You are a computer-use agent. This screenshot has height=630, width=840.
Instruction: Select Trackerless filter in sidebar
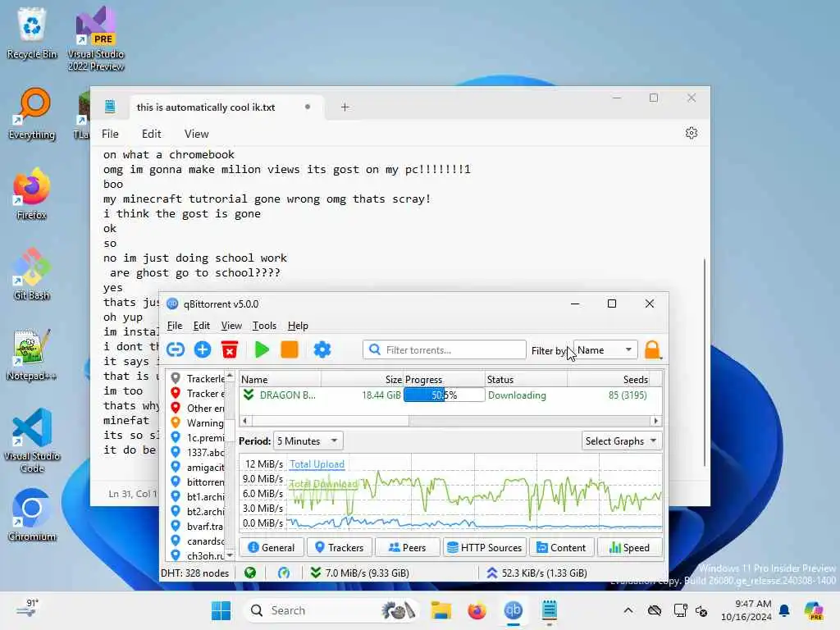click(x=198, y=379)
